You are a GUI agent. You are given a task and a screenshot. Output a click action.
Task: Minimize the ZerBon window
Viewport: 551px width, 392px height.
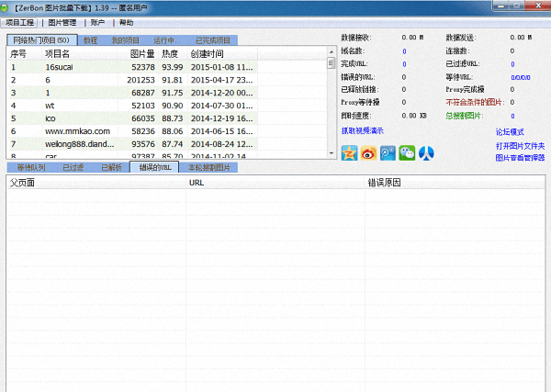(x=501, y=6)
